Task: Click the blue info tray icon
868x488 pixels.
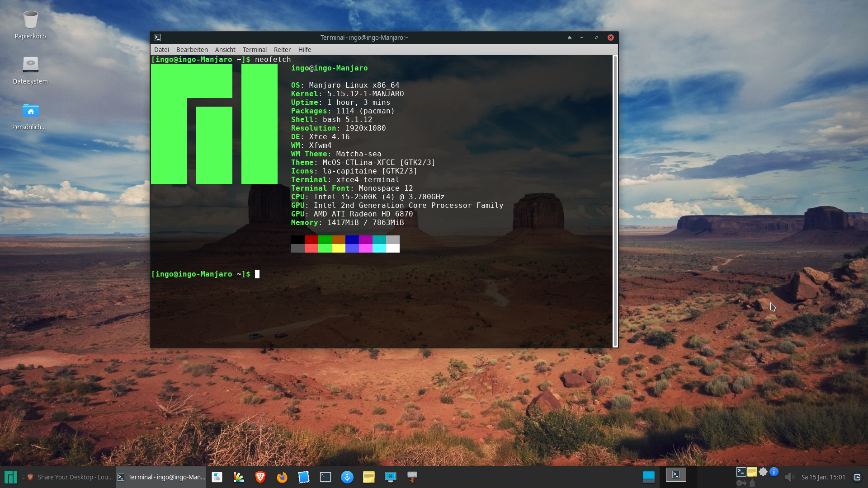Action: 774,472
